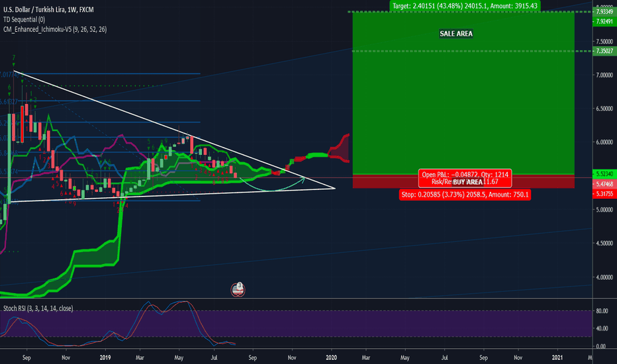Click the SALE AREA text label
This screenshot has height=364, width=617.
[456, 34]
